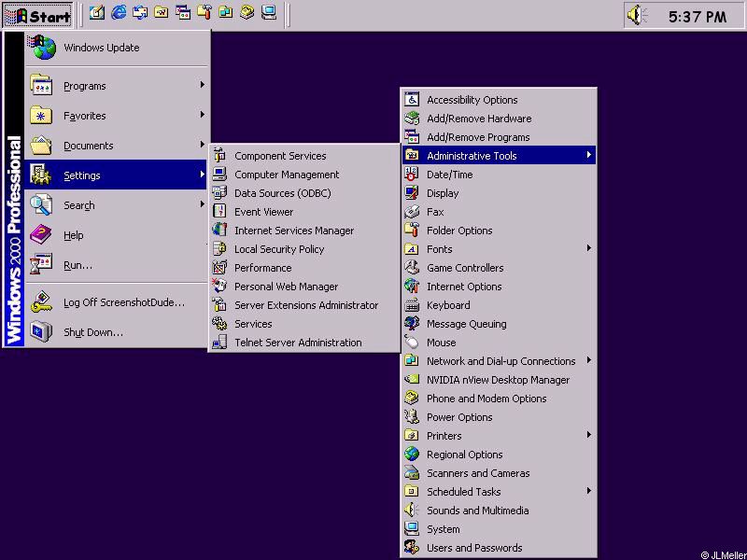Open Scanners and Cameras
Image resolution: width=747 pixels, height=560 pixels.
point(499,473)
